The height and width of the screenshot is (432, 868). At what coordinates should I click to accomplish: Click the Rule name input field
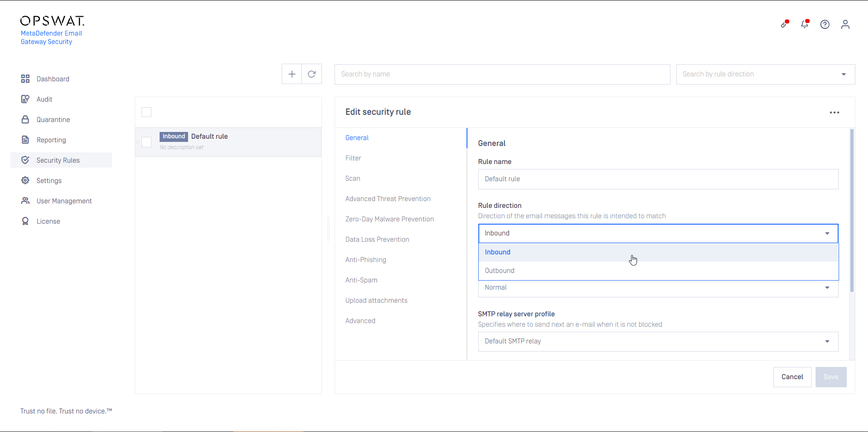(x=658, y=179)
